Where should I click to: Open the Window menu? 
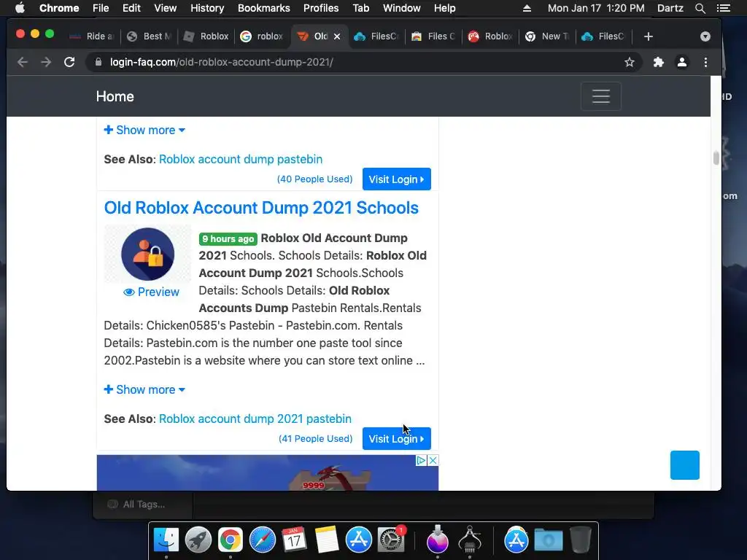pyautogui.click(x=402, y=8)
